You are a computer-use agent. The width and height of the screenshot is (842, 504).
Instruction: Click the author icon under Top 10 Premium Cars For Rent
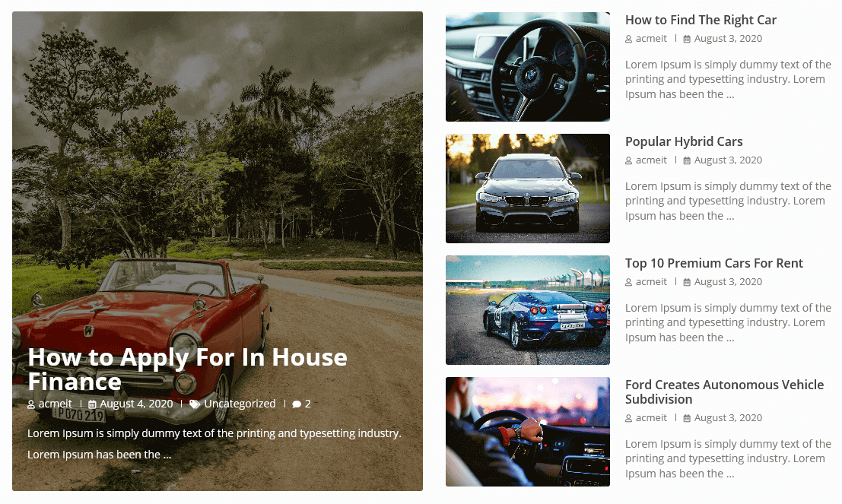click(x=629, y=282)
